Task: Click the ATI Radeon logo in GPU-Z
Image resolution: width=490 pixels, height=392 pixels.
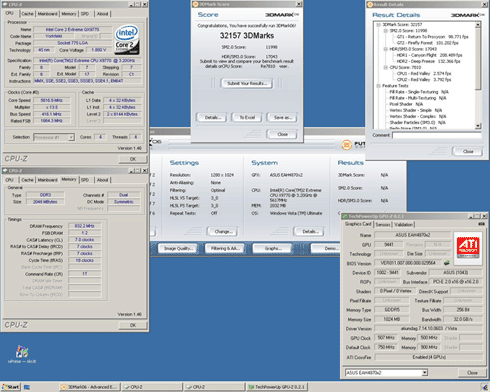Action: (468, 248)
